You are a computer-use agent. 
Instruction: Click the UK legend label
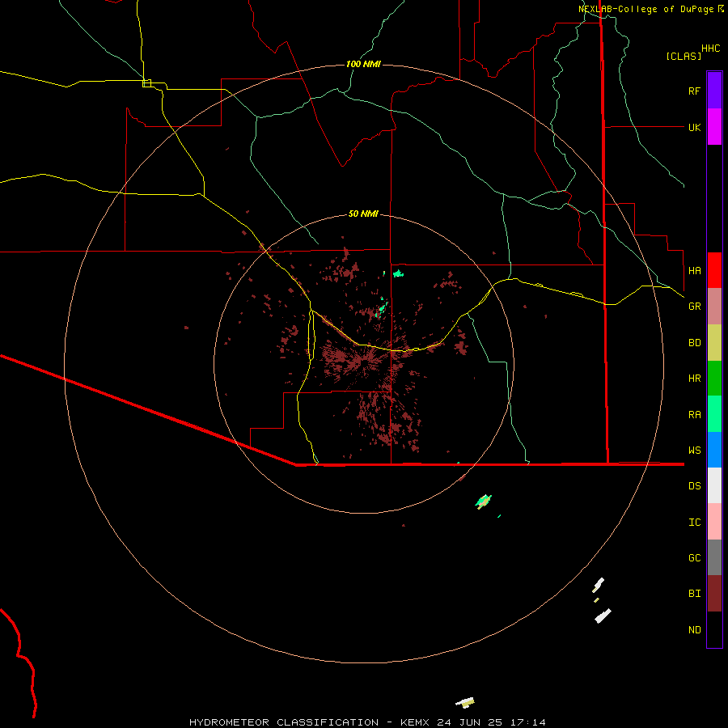[694, 127]
